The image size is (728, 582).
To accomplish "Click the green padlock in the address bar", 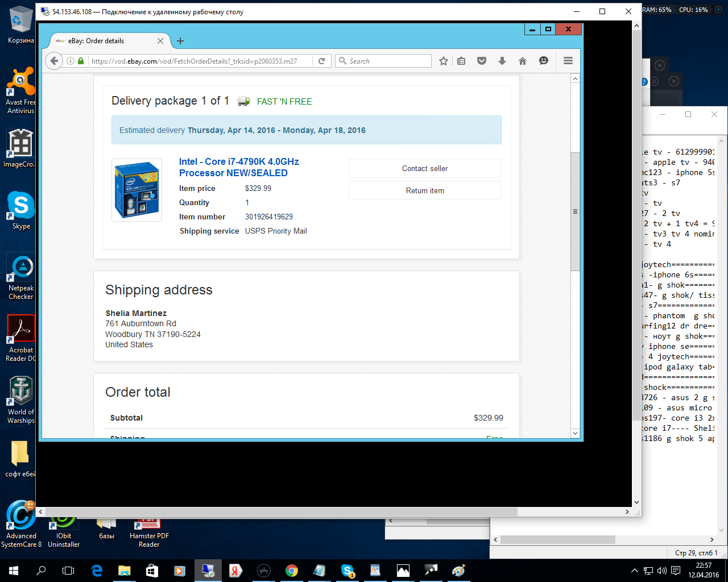I will pos(81,61).
